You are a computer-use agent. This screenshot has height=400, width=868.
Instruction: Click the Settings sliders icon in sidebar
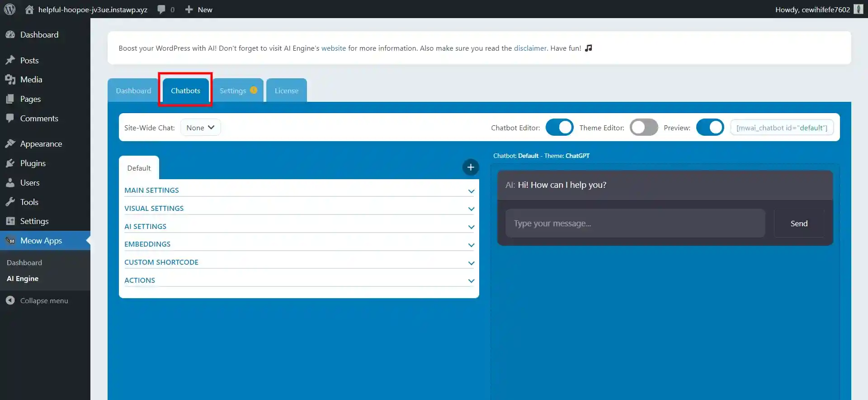(x=10, y=221)
